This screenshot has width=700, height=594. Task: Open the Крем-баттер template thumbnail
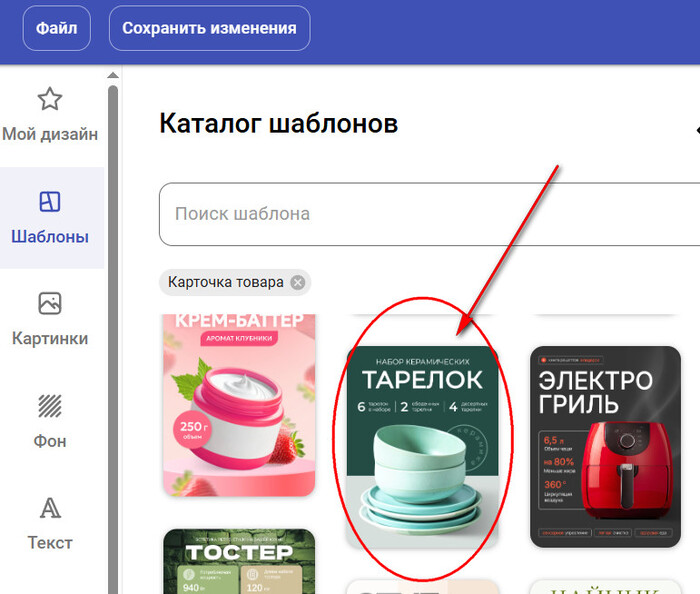(239, 405)
